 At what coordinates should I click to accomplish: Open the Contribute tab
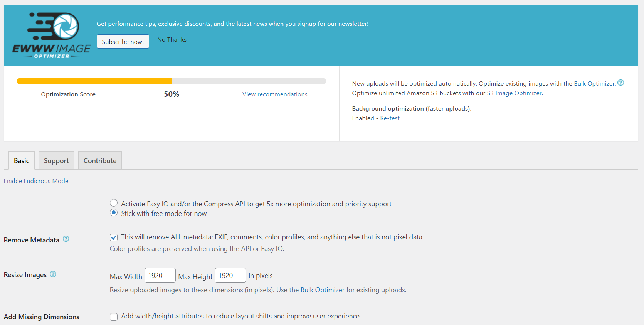point(100,161)
